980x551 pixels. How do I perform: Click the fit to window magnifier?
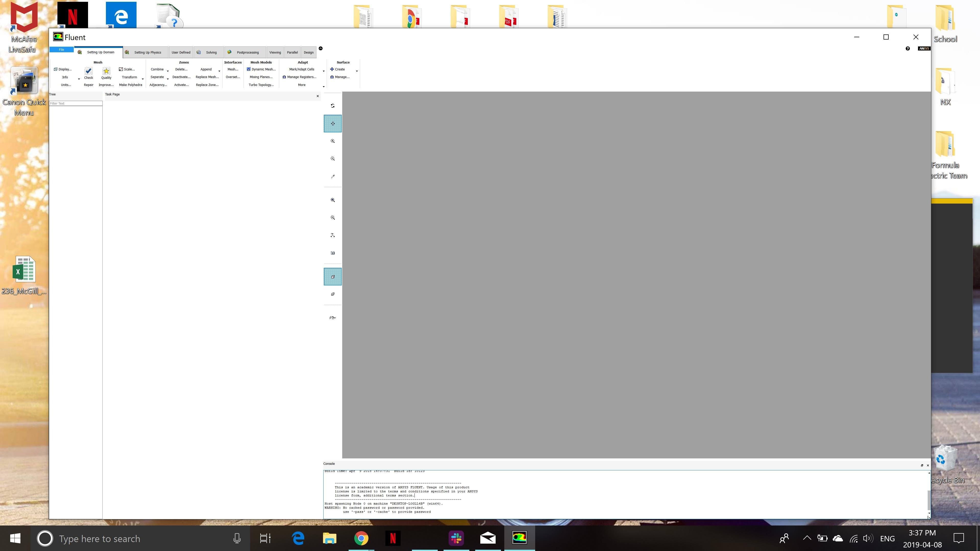(x=333, y=200)
